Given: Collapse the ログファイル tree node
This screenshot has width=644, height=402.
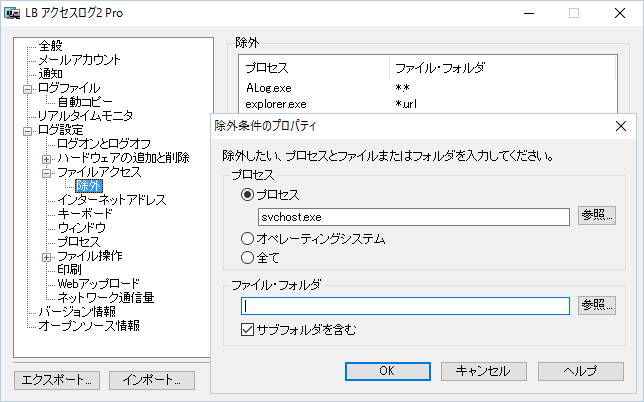Looking at the screenshot, I should coord(28,89).
